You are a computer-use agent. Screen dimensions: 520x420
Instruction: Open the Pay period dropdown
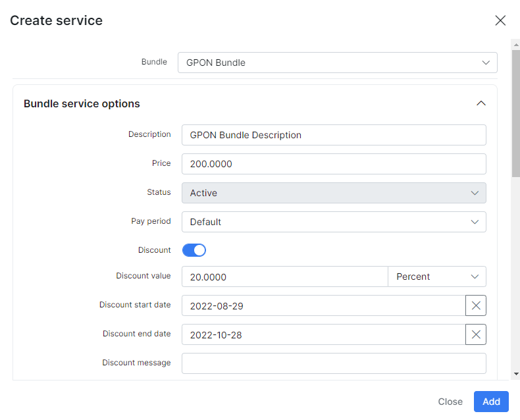click(x=334, y=222)
